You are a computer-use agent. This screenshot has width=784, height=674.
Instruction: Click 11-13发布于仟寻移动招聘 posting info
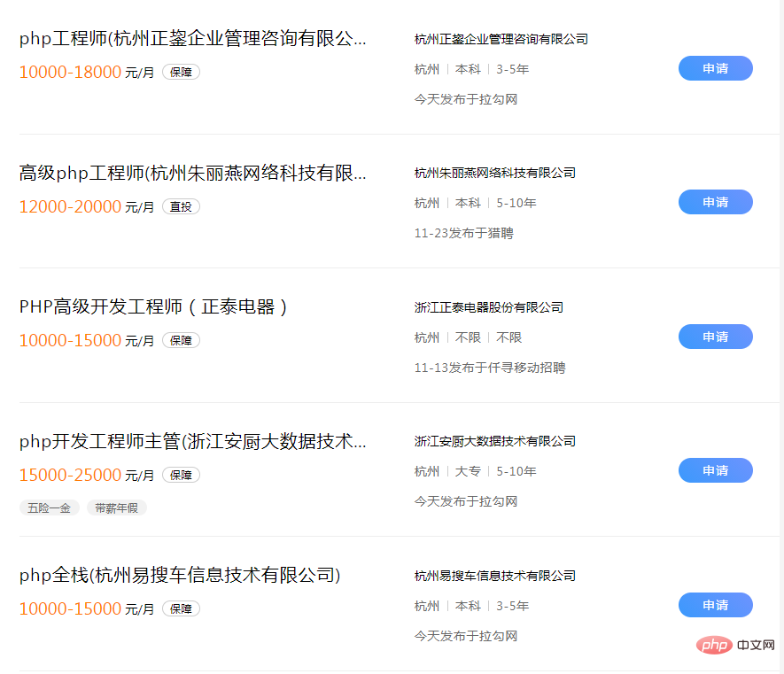490,368
